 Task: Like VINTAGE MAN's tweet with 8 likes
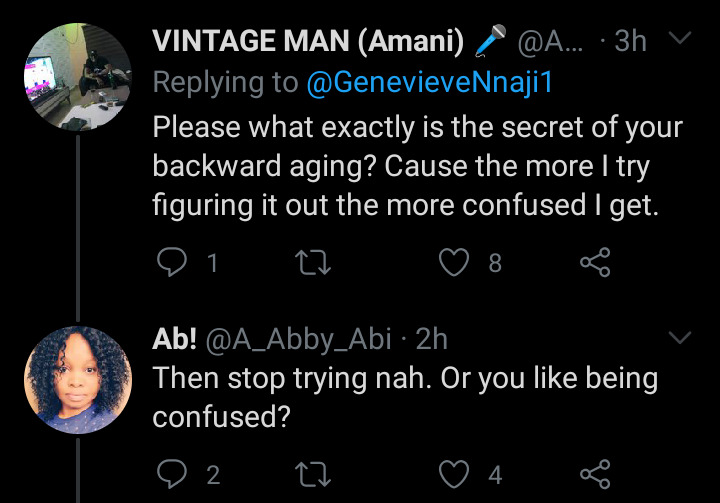coord(457,262)
